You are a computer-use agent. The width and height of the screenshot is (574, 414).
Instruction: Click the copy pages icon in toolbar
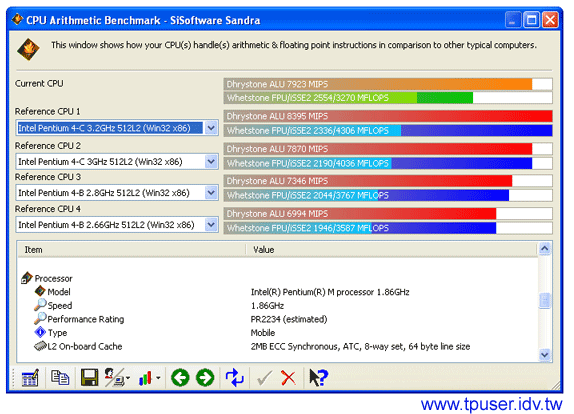[x=60, y=377]
